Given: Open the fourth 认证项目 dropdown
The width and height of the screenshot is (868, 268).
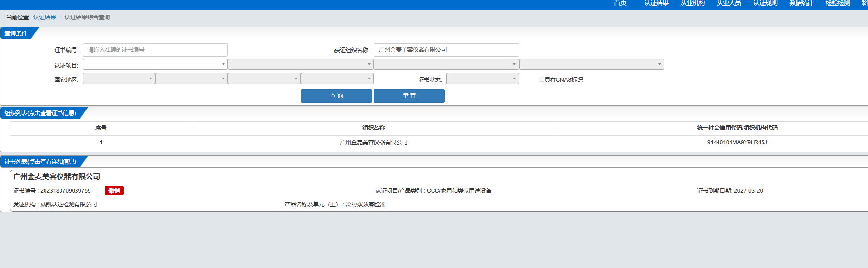Looking at the screenshot, I should pos(592,64).
